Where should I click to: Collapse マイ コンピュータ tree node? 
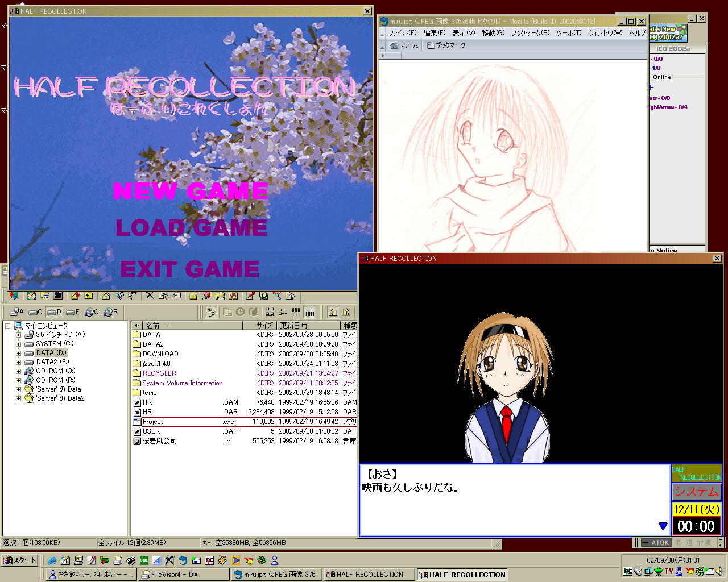coord(8,326)
